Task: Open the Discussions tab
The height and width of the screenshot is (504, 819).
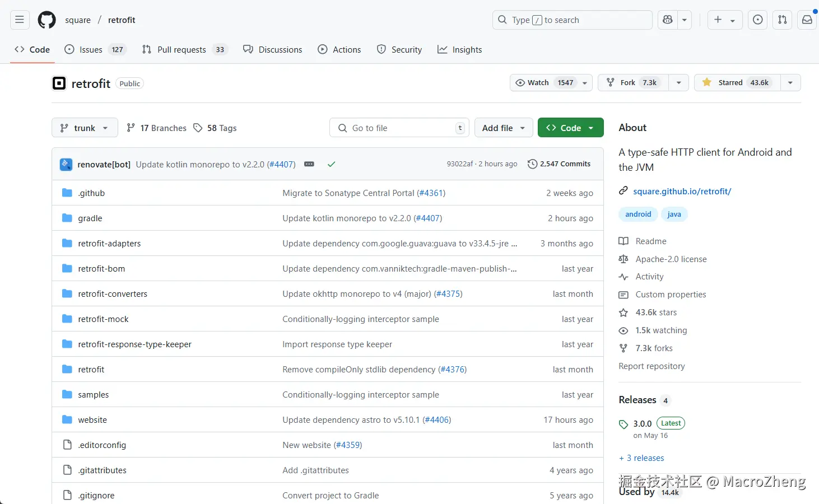Action: 273,49
